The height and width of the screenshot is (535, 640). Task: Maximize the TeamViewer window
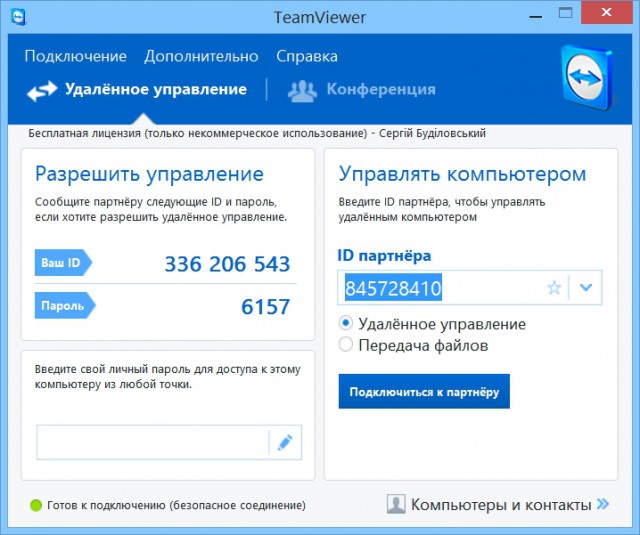tap(565, 13)
